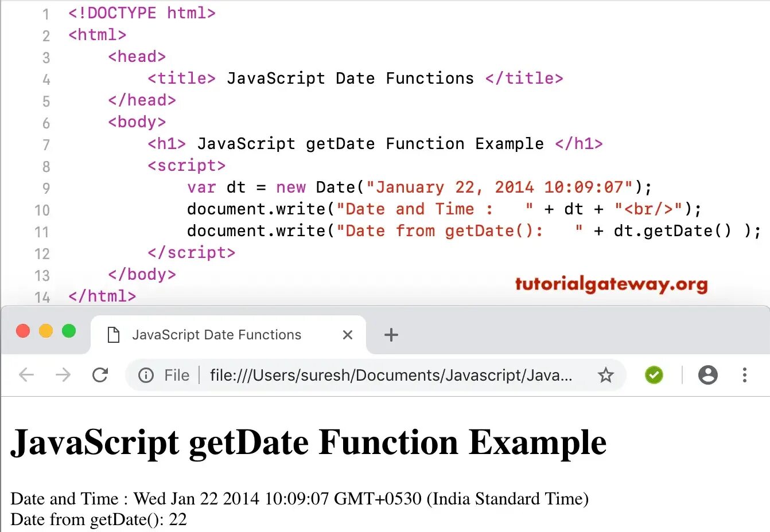Viewport: 770px width, 532px height.
Task: Open the Chrome three-dot menu
Action: tap(745, 375)
